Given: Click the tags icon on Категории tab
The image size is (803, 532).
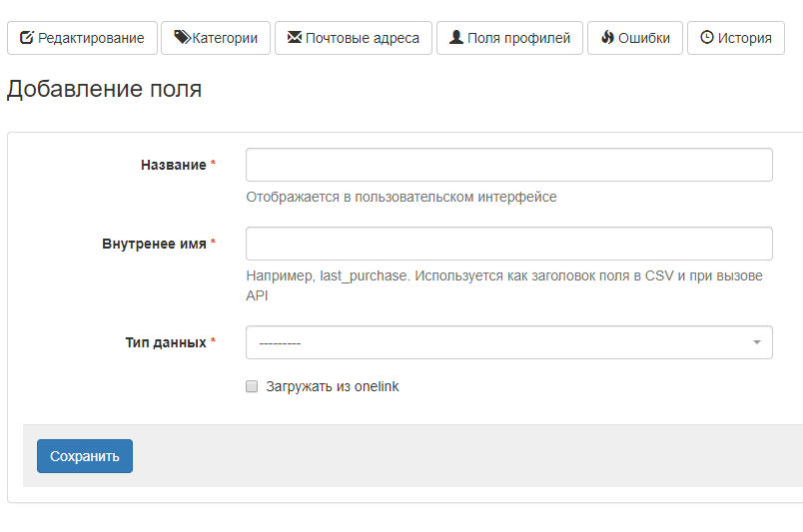Looking at the screenshot, I should click(183, 37).
